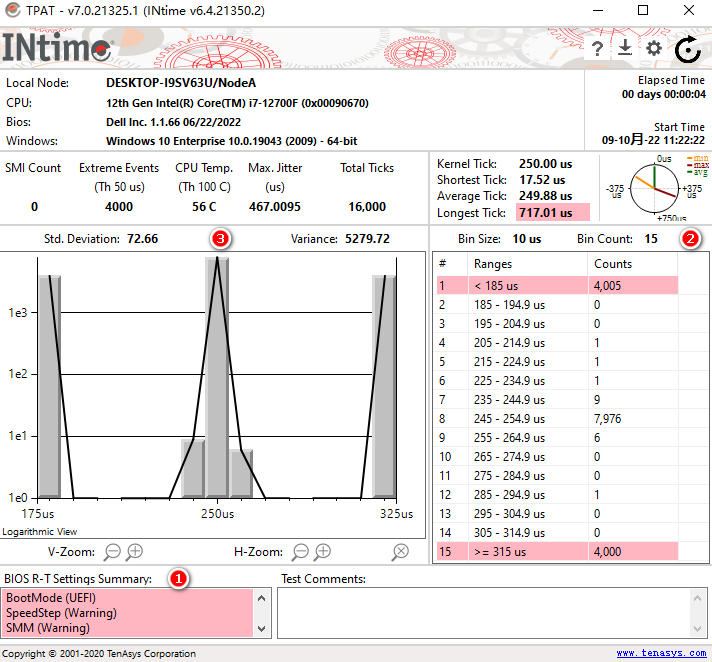This screenshot has width=712, height=662.
Task: Click H-Zoom zoom in magnifier
Action: coord(323,552)
